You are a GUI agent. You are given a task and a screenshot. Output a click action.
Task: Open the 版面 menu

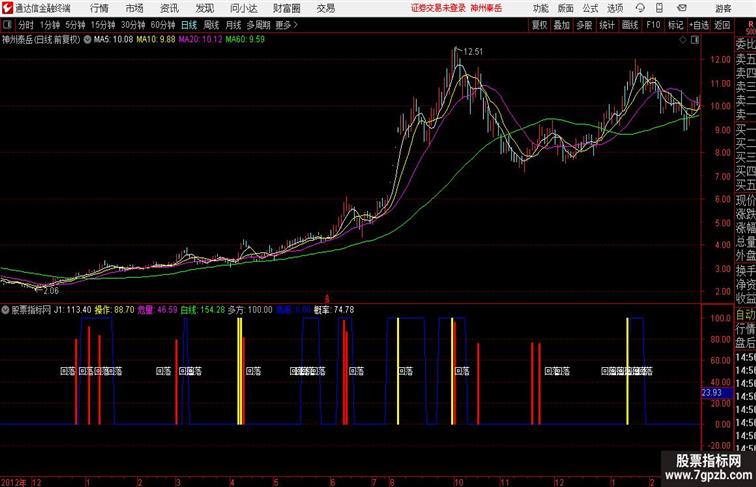(566, 8)
